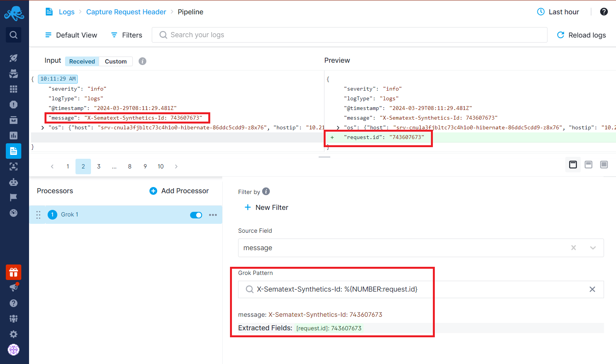The image size is (616, 364).
Task: Go to page 1
Action: [x=68, y=167]
